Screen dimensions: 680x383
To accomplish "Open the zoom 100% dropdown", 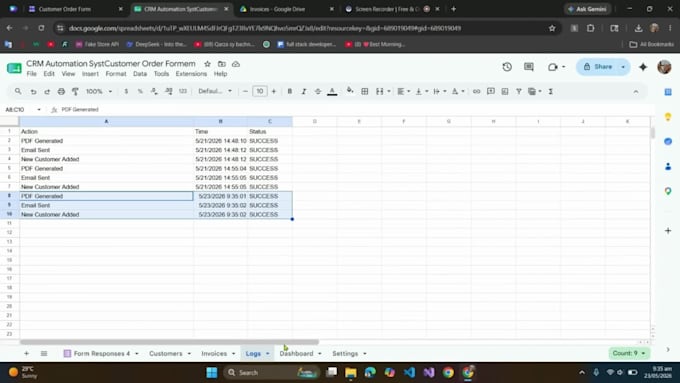I will tap(99, 92).
